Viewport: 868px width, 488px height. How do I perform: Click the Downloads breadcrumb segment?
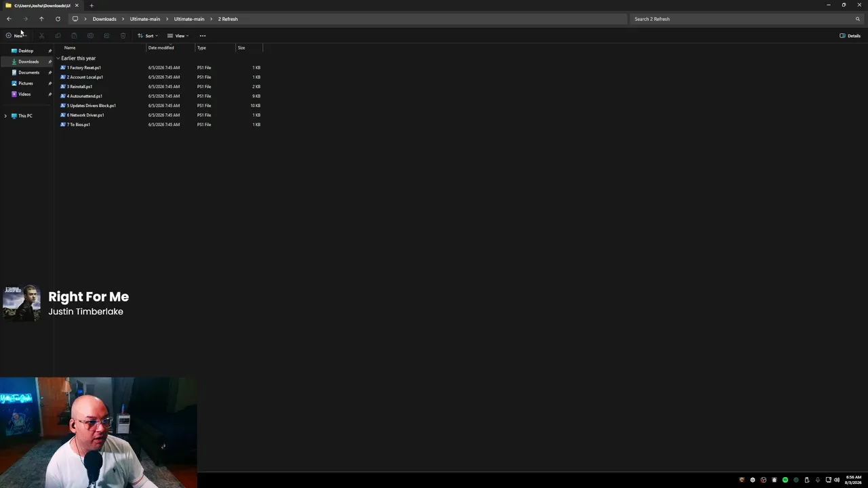click(x=104, y=19)
